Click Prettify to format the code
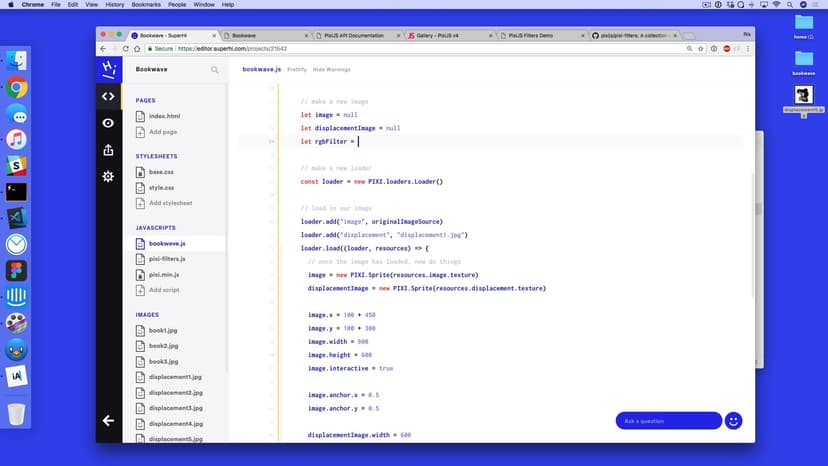This screenshot has height=466, width=828. [297, 70]
